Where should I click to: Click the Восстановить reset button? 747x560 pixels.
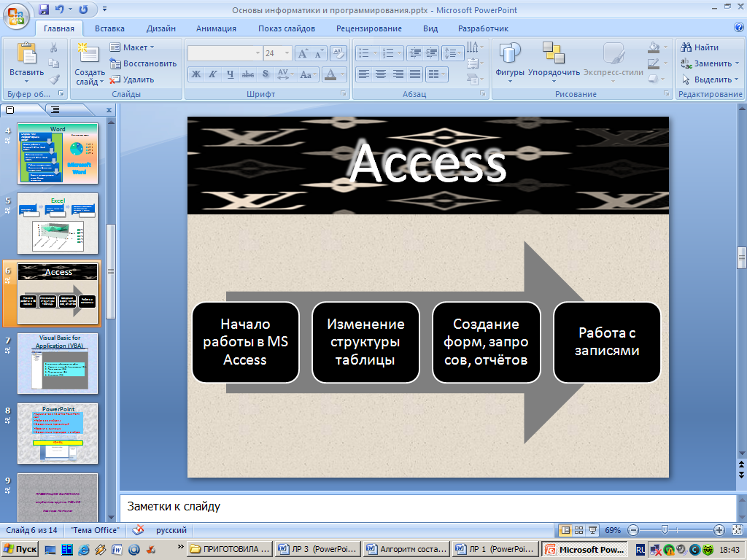click(x=143, y=63)
